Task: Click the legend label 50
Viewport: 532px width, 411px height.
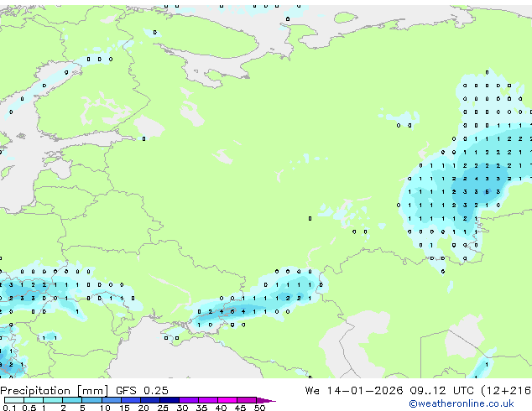Action: (259, 408)
